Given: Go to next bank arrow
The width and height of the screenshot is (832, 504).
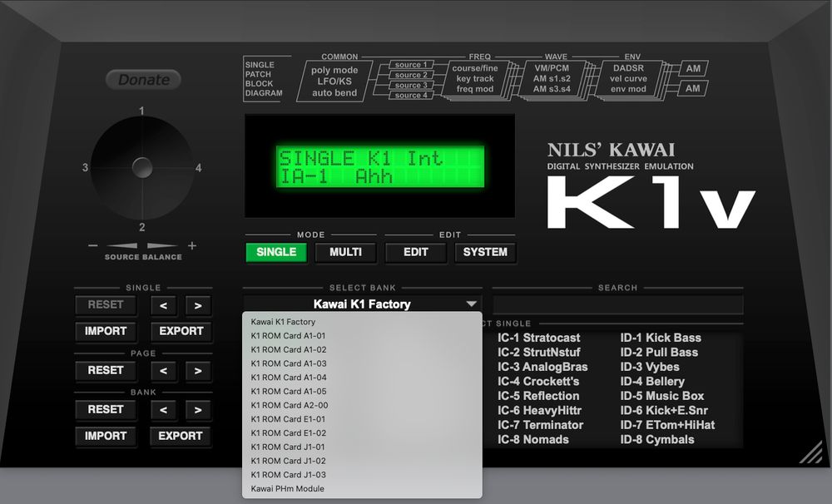Looking at the screenshot, I should pyautogui.click(x=198, y=410).
